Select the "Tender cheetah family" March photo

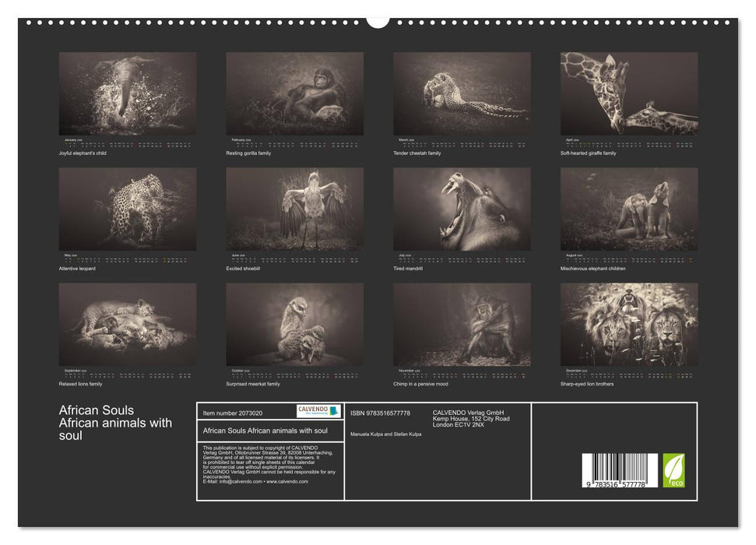[x=462, y=93]
